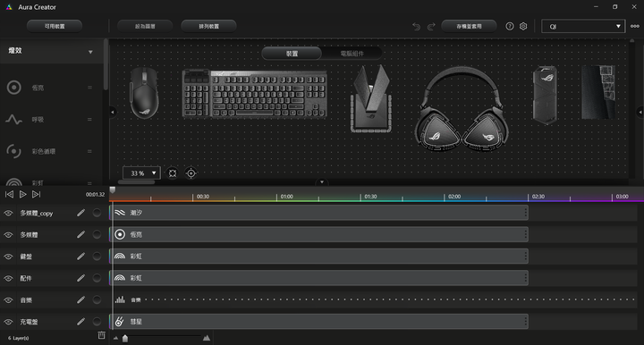Select the mouse device on the canvas

[x=144, y=93]
